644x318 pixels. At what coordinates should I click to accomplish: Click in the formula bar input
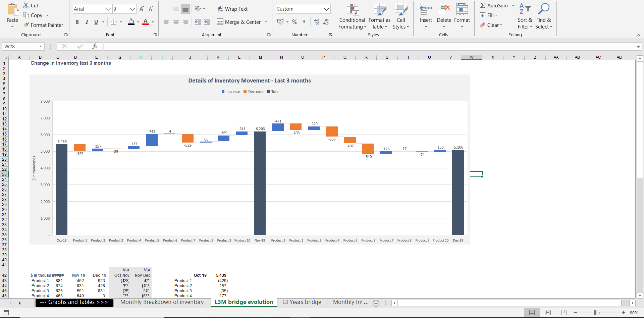[370, 46]
